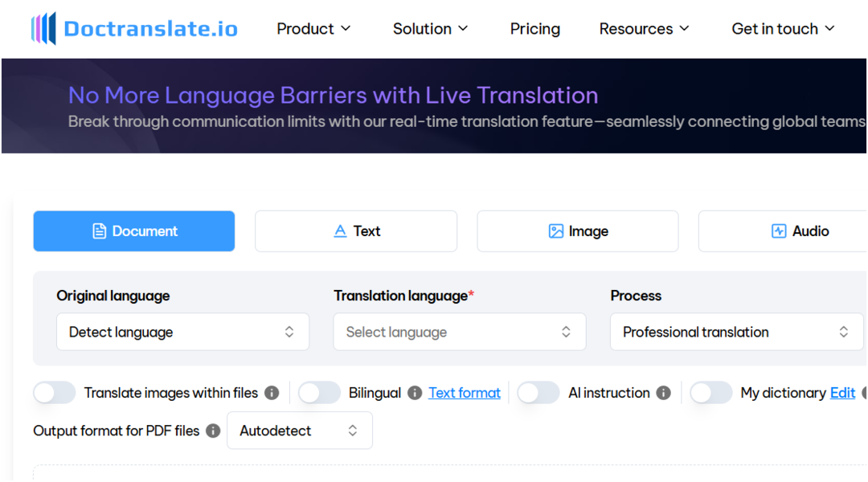
Task: Open the Text format link
Action: [465, 393]
